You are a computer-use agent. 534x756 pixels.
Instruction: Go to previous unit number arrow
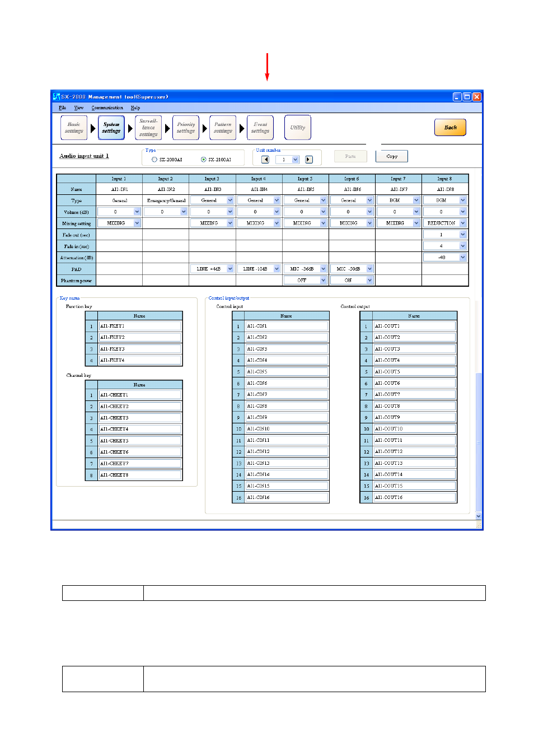click(265, 160)
